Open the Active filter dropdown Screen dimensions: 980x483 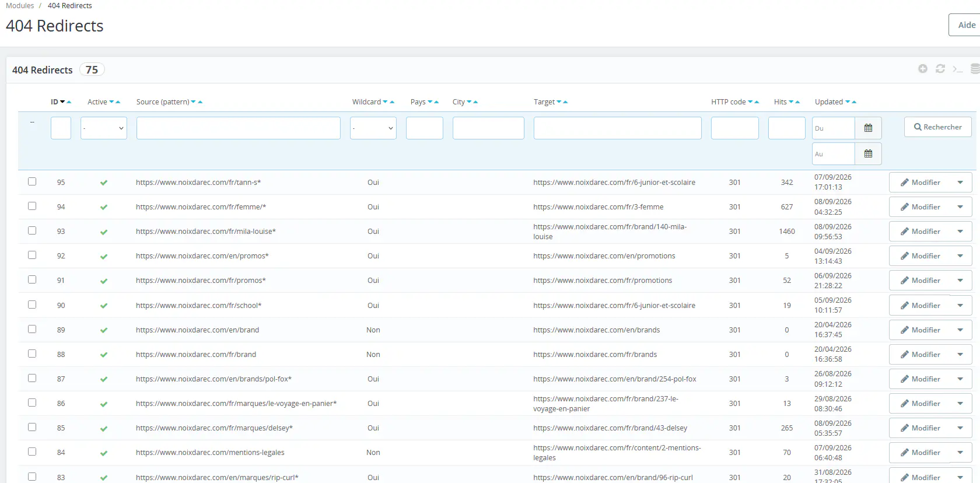pyautogui.click(x=104, y=128)
